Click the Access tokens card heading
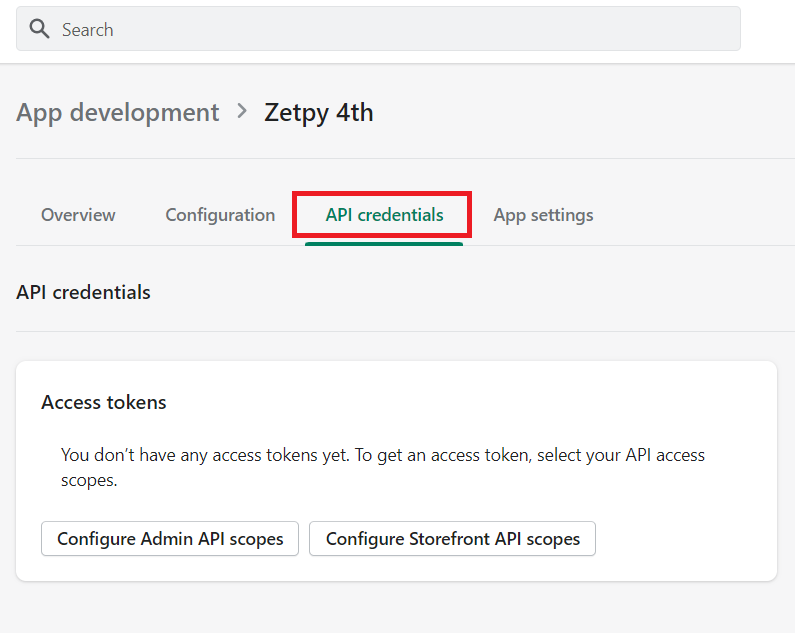This screenshot has height=633, width=795. [x=104, y=403]
